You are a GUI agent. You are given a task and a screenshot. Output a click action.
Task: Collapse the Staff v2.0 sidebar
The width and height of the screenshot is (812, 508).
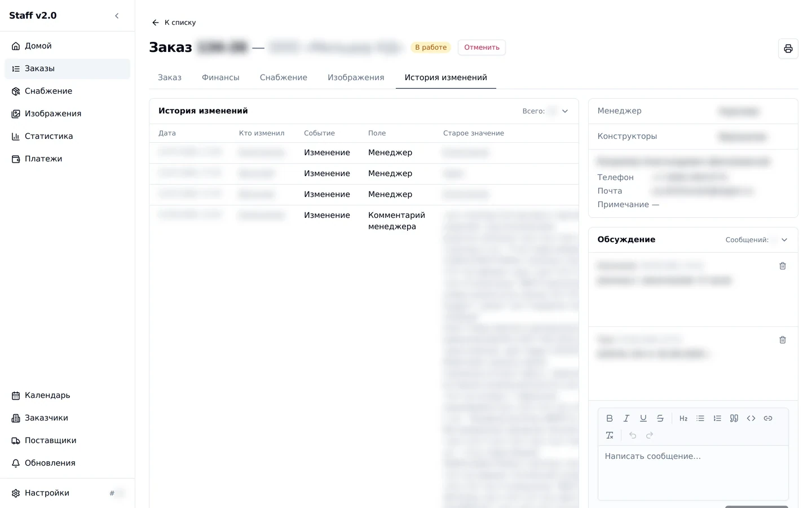(117, 16)
